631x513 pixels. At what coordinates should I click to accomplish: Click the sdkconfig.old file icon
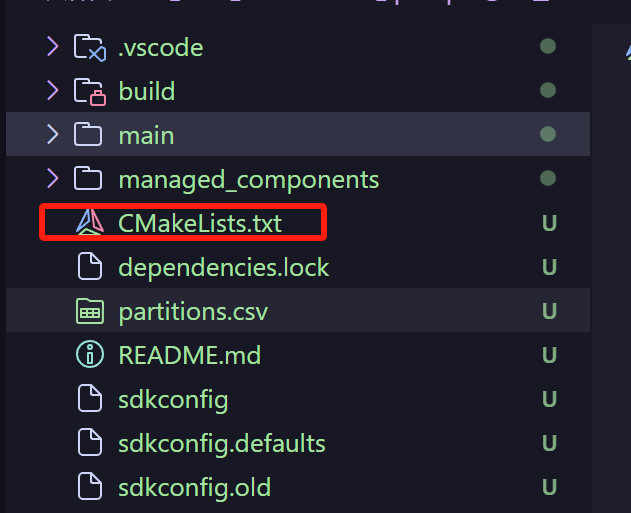click(89, 488)
